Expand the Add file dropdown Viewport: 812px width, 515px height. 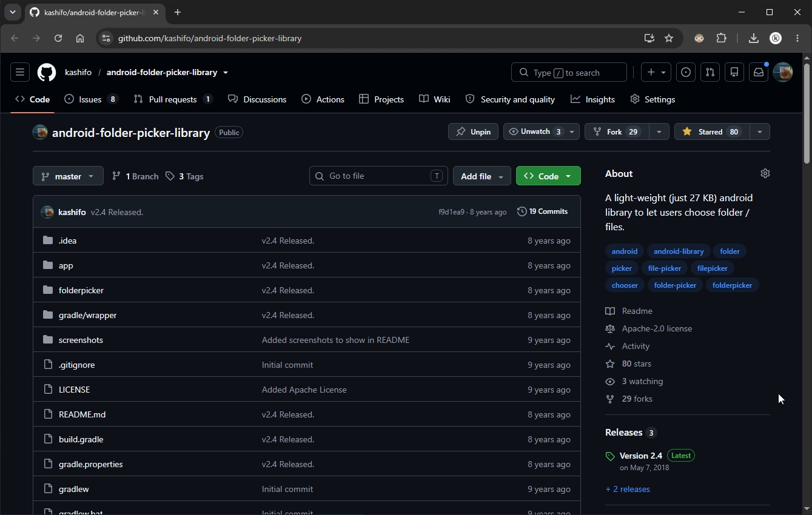point(482,176)
